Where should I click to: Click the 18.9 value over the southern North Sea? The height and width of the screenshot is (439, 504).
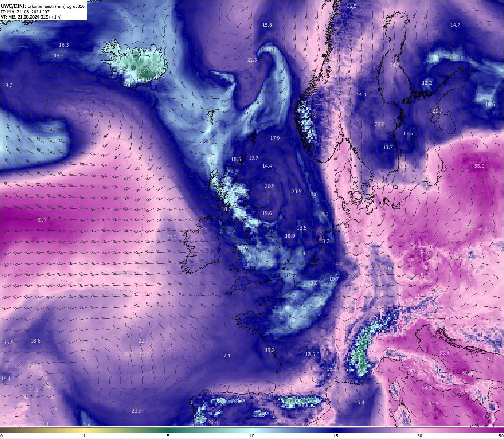point(290,236)
